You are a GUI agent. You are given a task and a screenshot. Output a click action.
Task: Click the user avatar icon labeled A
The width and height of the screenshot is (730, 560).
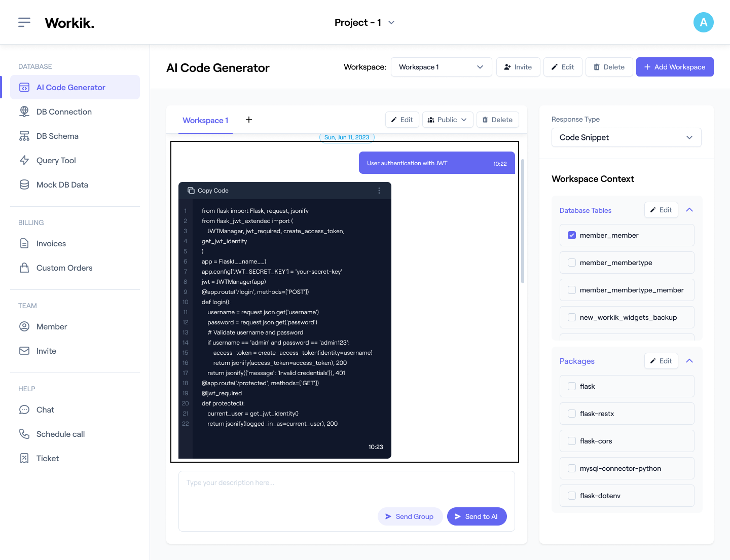click(x=703, y=22)
